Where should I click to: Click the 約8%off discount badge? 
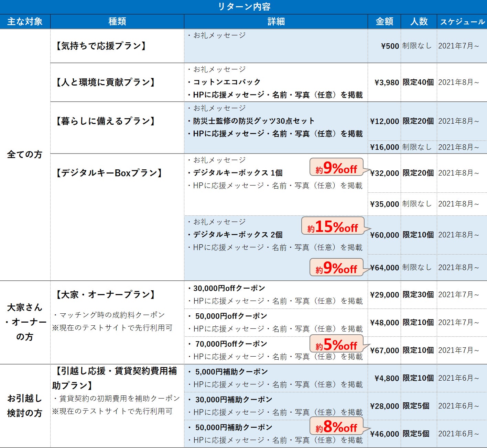point(336,427)
